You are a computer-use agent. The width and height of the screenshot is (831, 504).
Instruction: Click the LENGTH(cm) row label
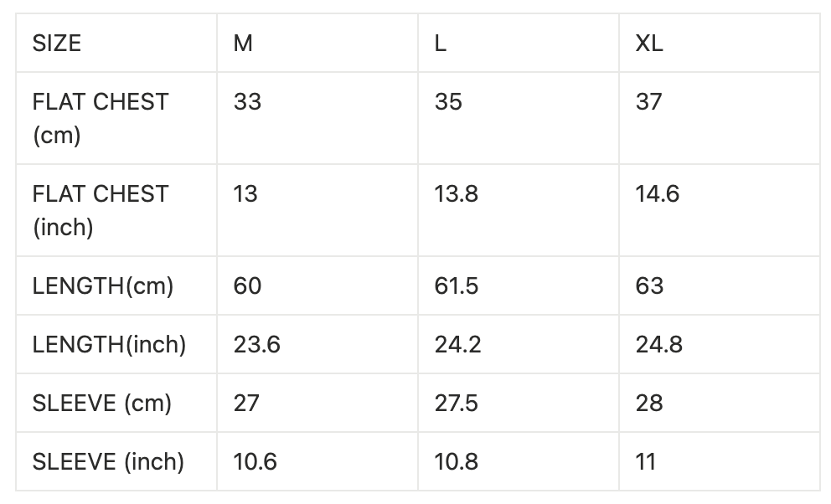tap(102, 286)
